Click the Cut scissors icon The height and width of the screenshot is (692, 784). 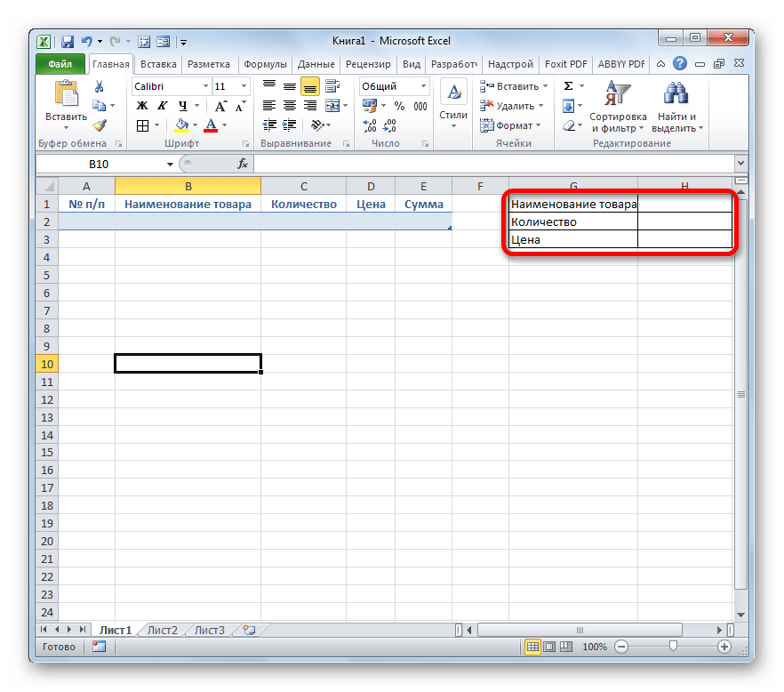(x=99, y=86)
